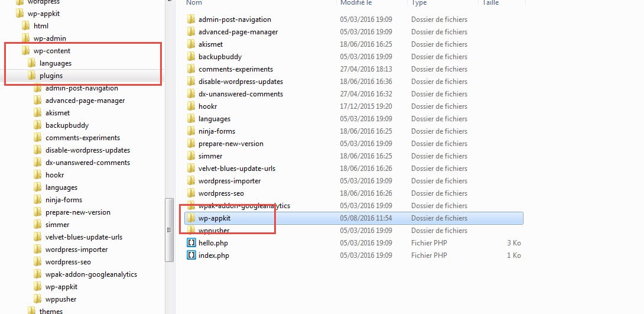Screen dimensions: 644x314
Task: Click wordpress-importer folder icon in file list
Action: [x=191, y=181]
